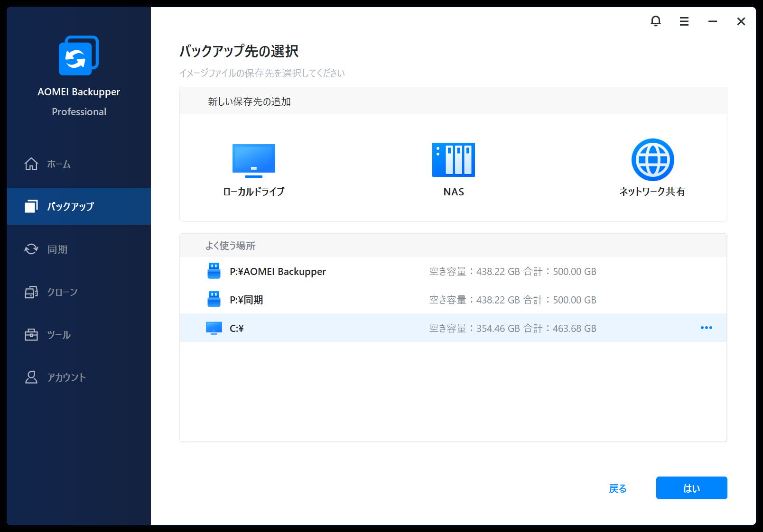Click the USB drive icon for P:¥同期
This screenshot has height=532, width=763.
[214, 300]
